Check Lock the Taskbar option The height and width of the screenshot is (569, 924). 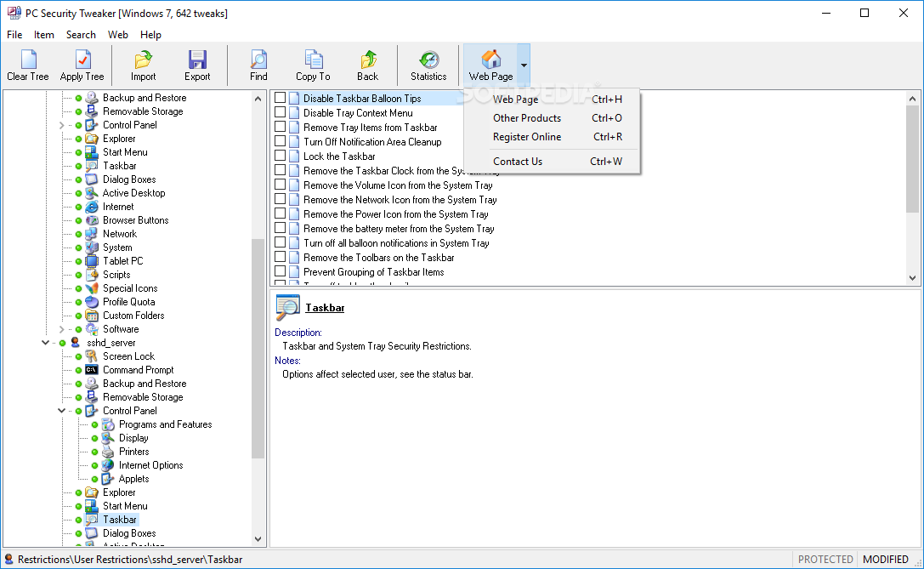280,156
